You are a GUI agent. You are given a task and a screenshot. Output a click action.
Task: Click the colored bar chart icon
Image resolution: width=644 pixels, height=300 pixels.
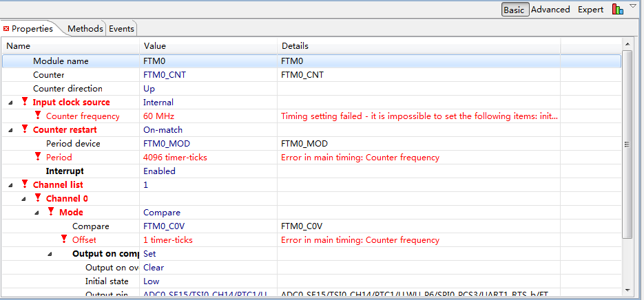coord(618,10)
